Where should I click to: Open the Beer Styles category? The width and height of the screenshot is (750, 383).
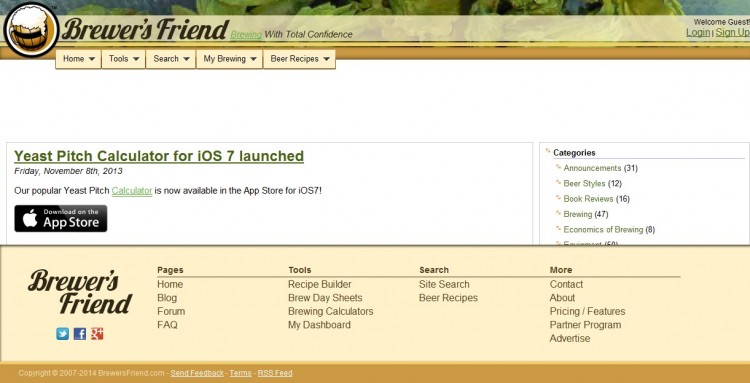pyautogui.click(x=584, y=184)
